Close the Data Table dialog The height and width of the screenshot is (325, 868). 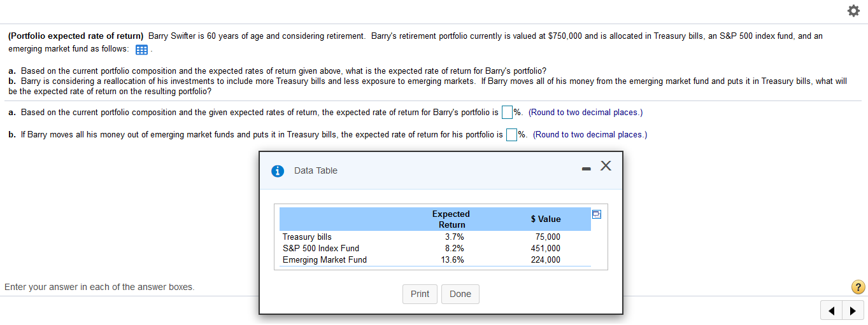pyautogui.click(x=606, y=167)
